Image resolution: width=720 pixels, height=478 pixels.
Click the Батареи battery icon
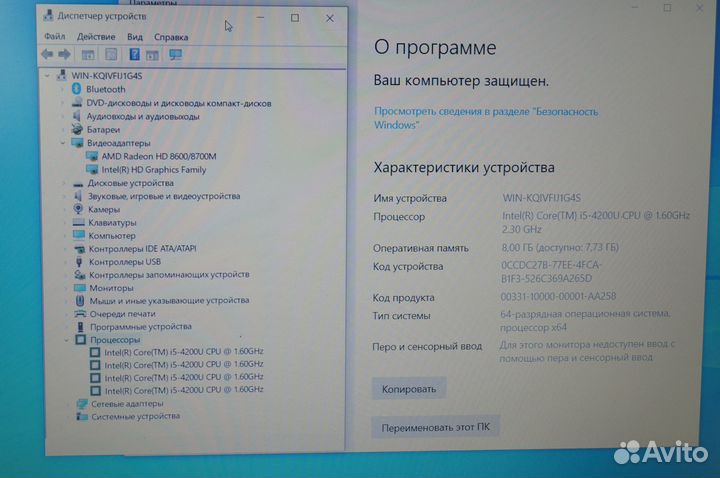point(77,129)
